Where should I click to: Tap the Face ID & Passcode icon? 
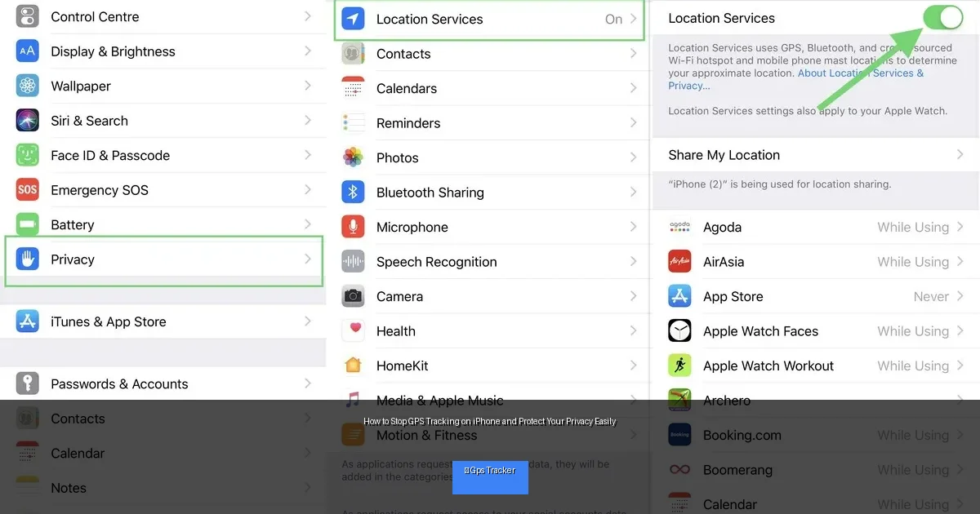click(x=28, y=155)
